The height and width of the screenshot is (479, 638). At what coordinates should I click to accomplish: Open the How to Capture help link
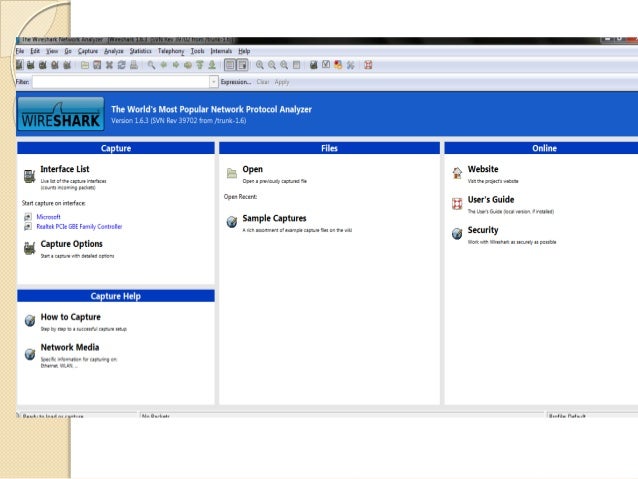pyautogui.click(x=70, y=317)
